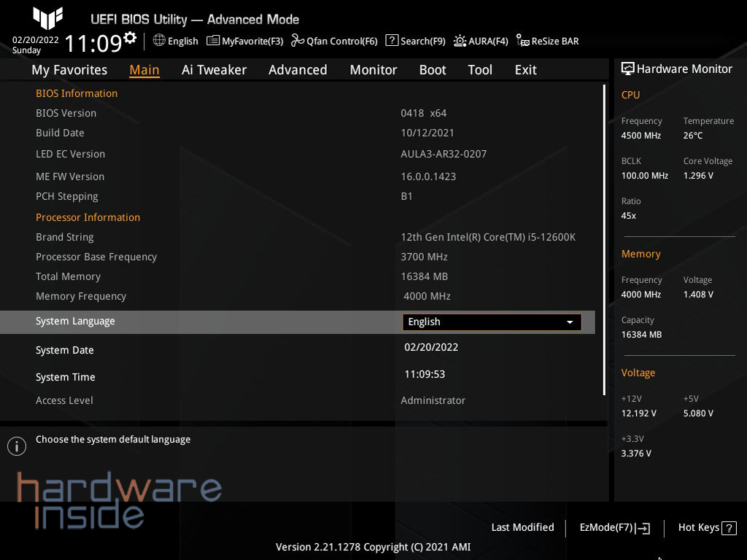Screen dimensions: 747x560
Task: Click CPU Temperature 26°C reading
Action: (693, 136)
